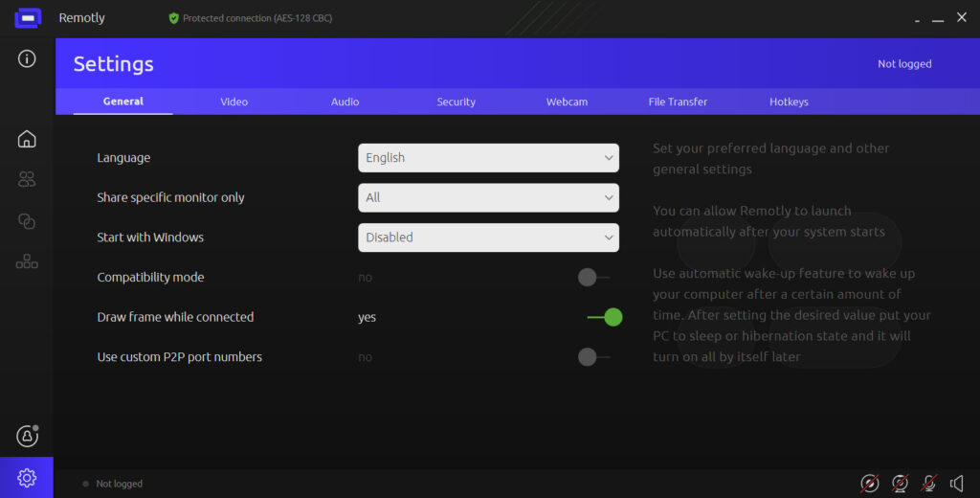Viewport: 980px width, 498px height.
Task: Click the Protected connection (AES-128 CBC) text
Action: coord(257,18)
